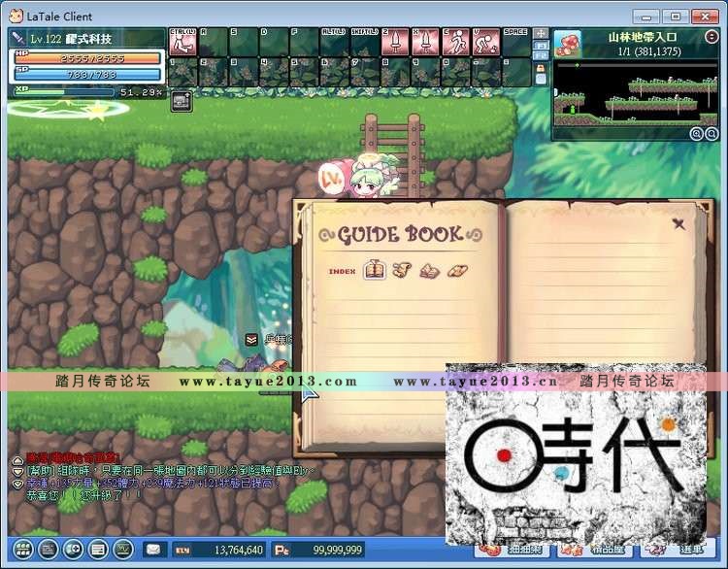This screenshot has width=728, height=569.
Task: Trigger the running skill on key C
Action: [x=455, y=42]
